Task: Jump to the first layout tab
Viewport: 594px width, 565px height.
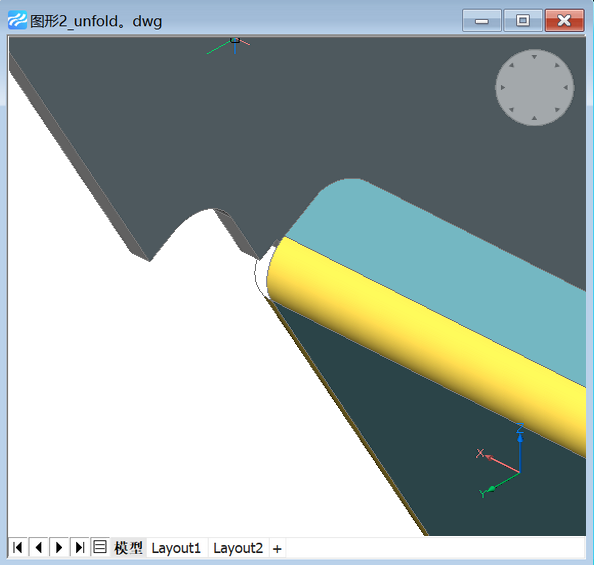Action: 18,548
